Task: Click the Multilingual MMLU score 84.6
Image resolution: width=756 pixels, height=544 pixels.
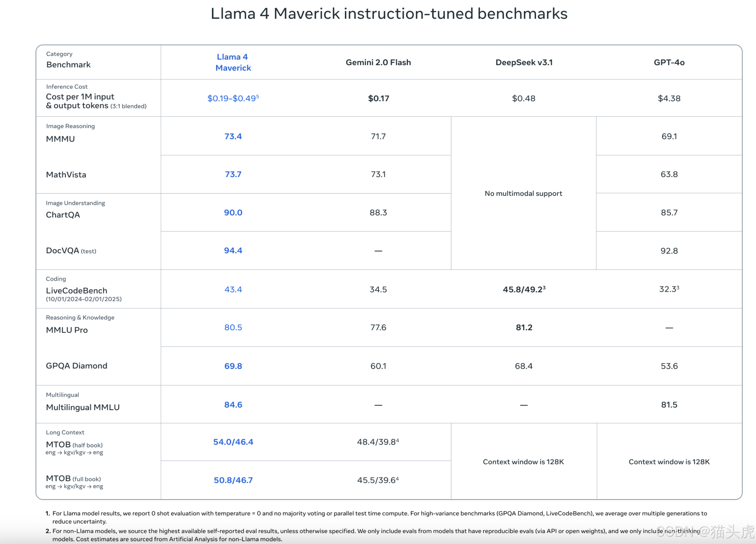Action: pyautogui.click(x=233, y=405)
